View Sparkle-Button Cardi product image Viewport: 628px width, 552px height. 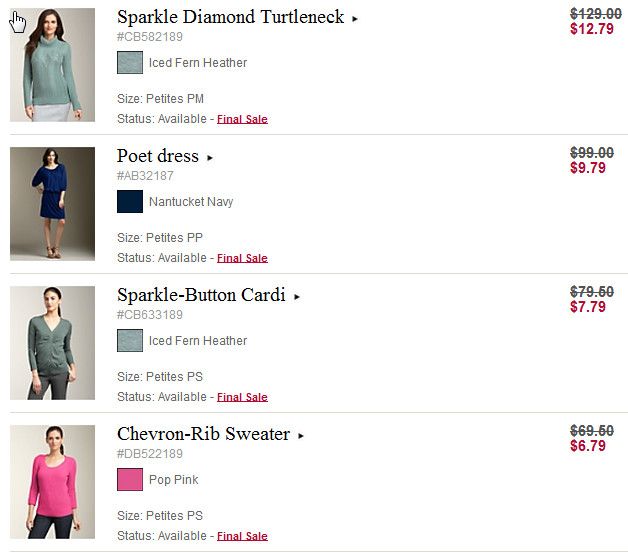pyautogui.click(x=52, y=343)
